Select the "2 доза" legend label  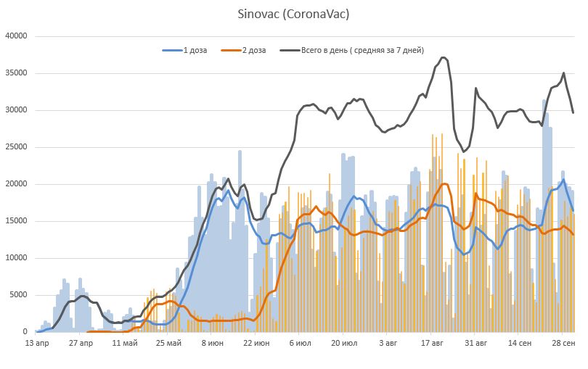coord(253,50)
